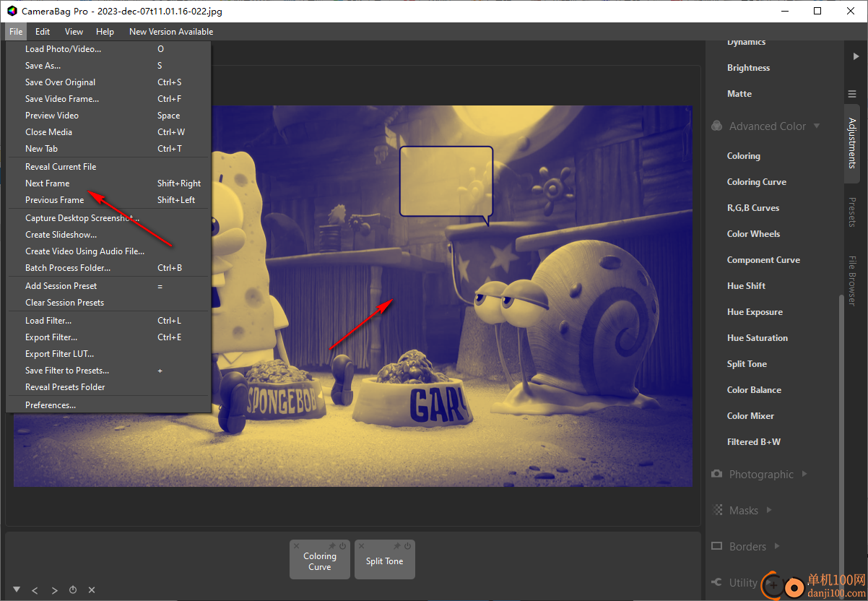868x601 pixels.
Task: Click the Utility wrench icon
Action: [716, 582]
